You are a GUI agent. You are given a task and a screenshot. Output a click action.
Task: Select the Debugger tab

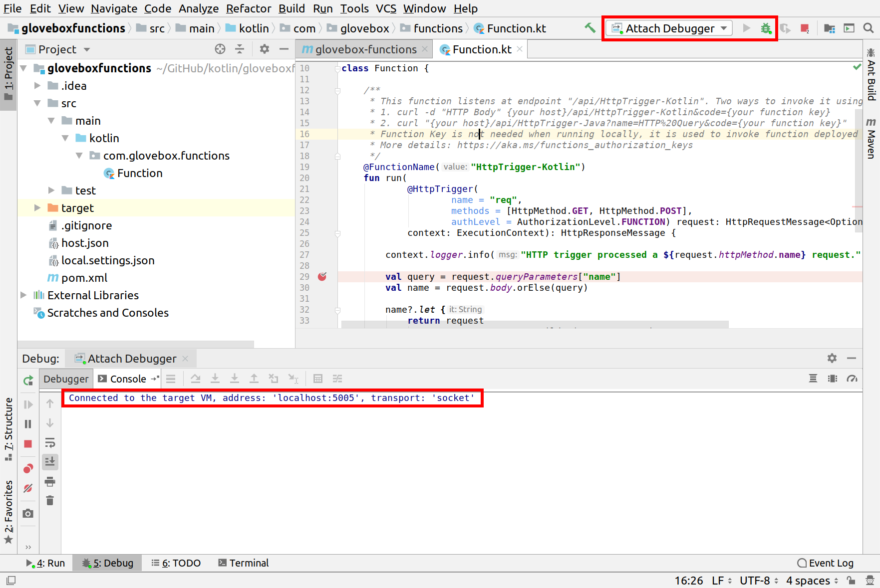66,379
